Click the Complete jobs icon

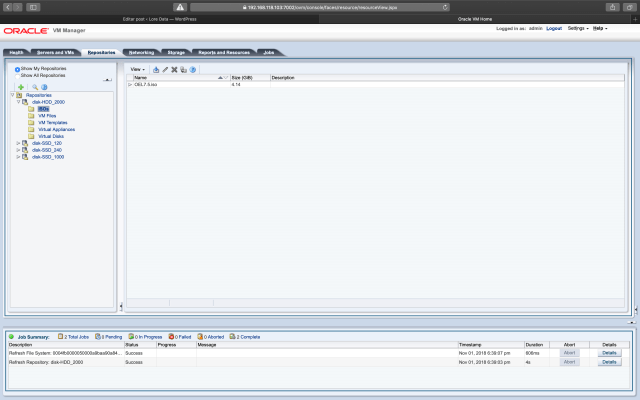[232, 337]
